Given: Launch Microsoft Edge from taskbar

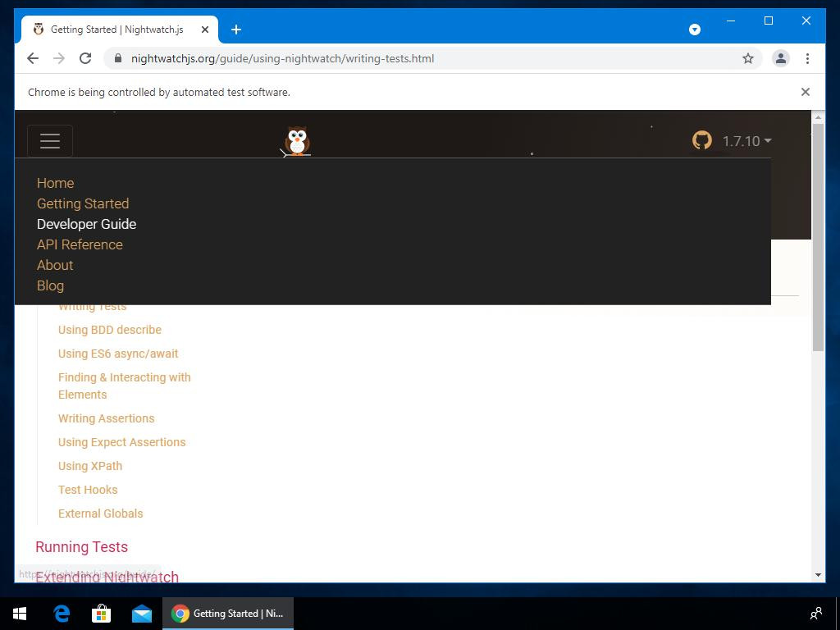Looking at the screenshot, I should [x=62, y=614].
